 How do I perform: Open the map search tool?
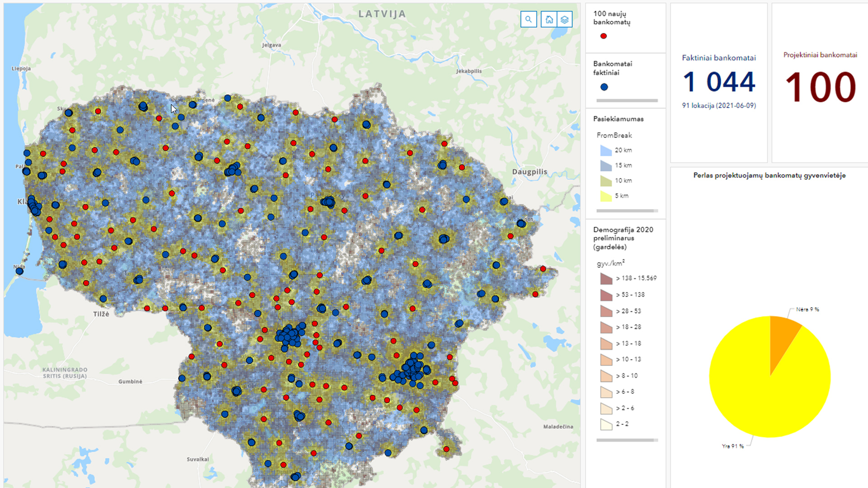(x=528, y=19)
